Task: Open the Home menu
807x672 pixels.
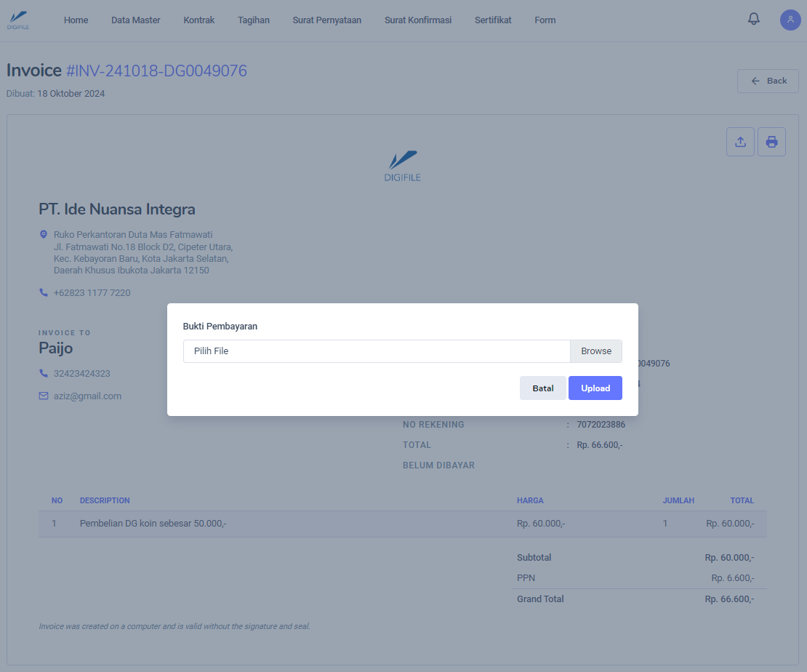Action: coord(76,20)
